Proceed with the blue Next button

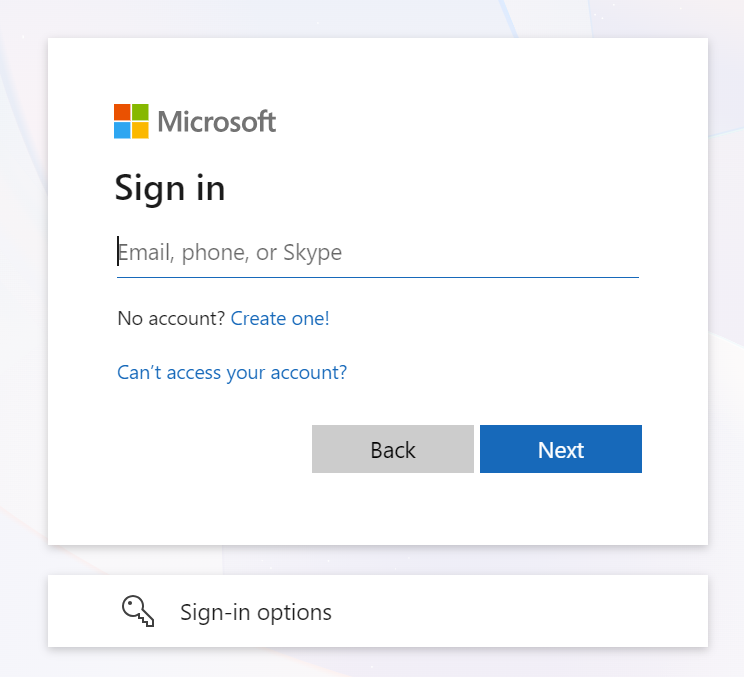[x=561, y=449]
